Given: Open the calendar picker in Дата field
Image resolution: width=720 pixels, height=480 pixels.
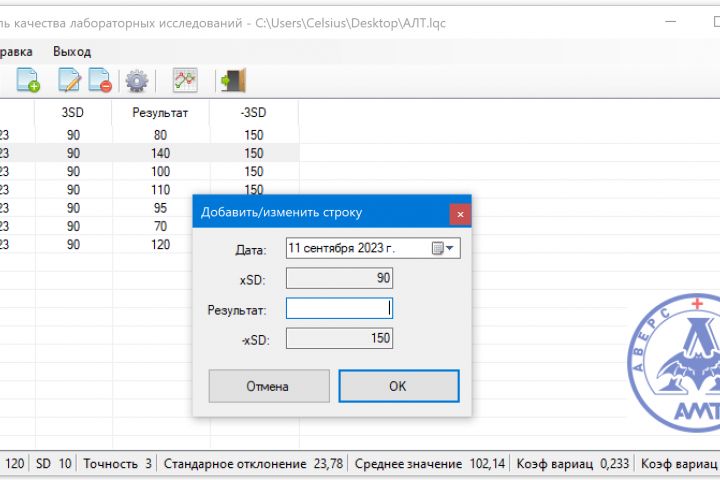Looking at the screenshot, I should (443, 248).
